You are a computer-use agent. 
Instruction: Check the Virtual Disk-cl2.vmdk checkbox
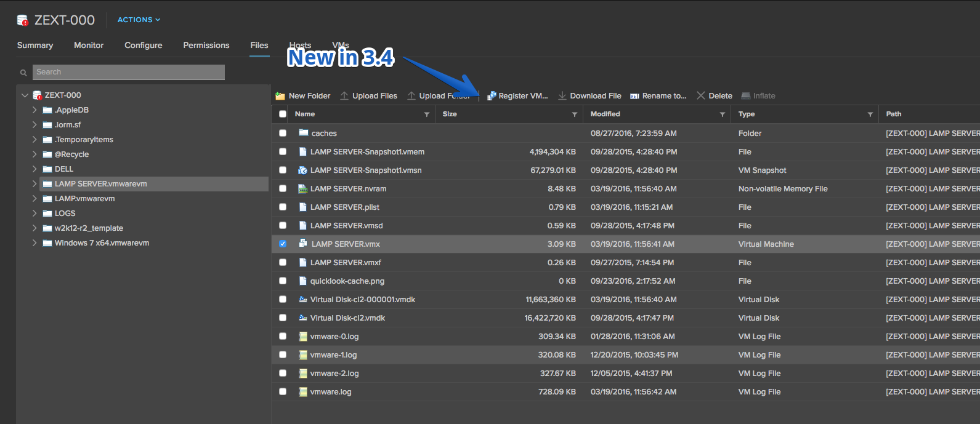pos(283,318)
